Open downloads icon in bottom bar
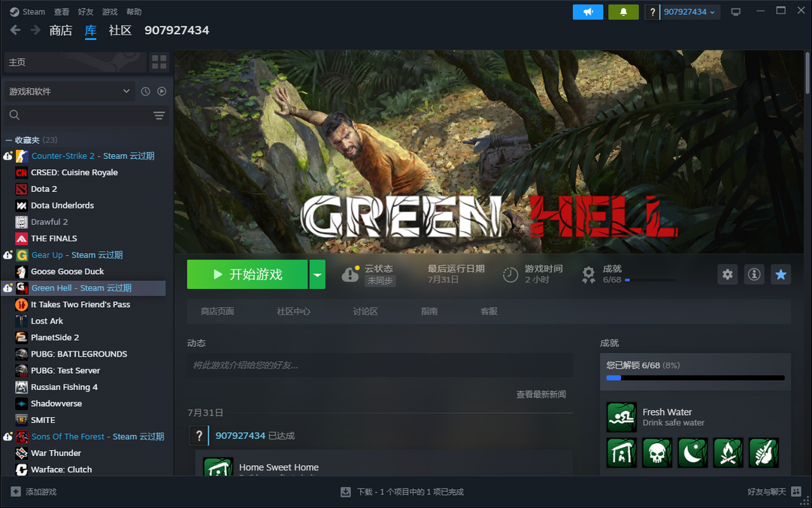Viewport: 812px width, 508px height. 346,491
